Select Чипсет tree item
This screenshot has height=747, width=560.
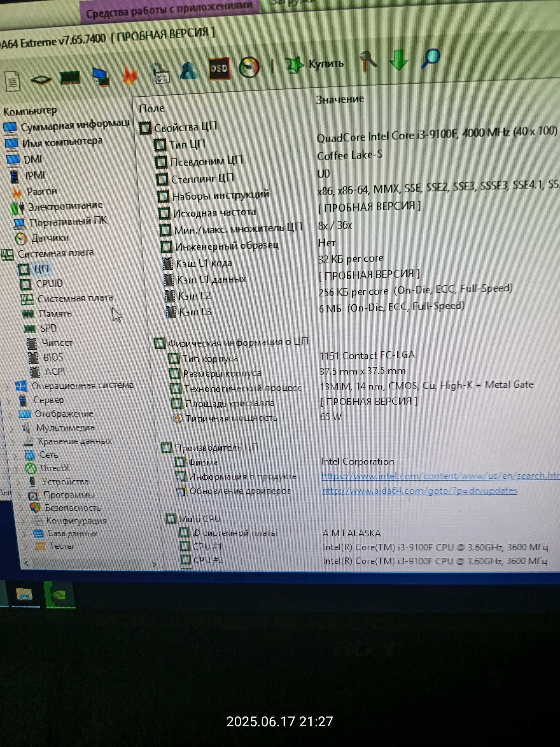[50, 343]
